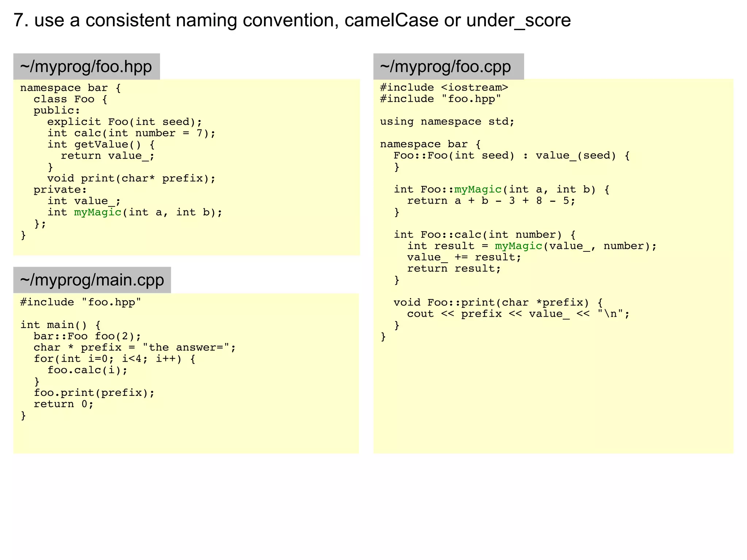Click 'return value_;' in foo.hpp
The image size is (747, 560).
click(x=108, y=156)
